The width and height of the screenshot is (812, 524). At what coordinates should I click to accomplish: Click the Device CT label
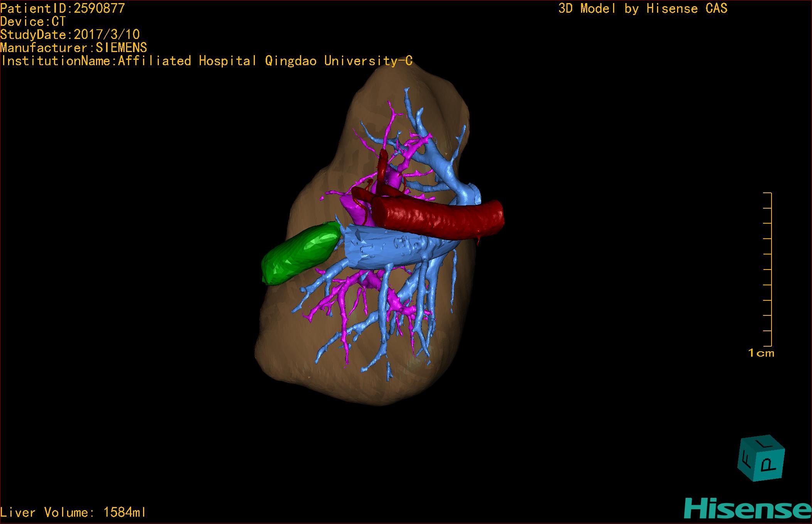click(x=33, y=22)
